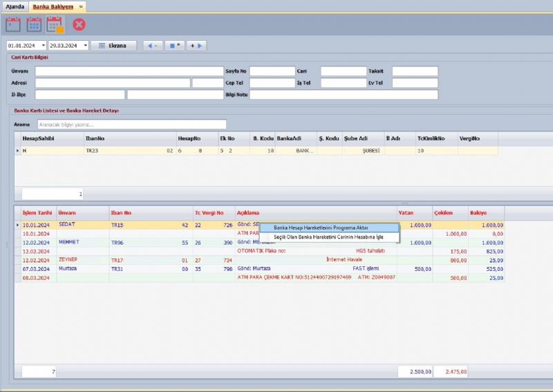Switch to the Ajanda tab
The height and width of the screenshot is (392, 553).
click(x=15, y=7)
